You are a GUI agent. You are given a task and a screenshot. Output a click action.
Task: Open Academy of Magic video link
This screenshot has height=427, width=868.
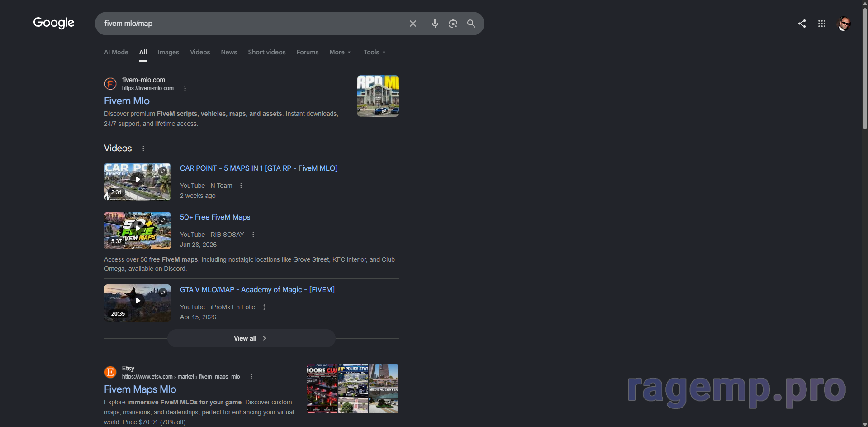[x=257, y=289]
